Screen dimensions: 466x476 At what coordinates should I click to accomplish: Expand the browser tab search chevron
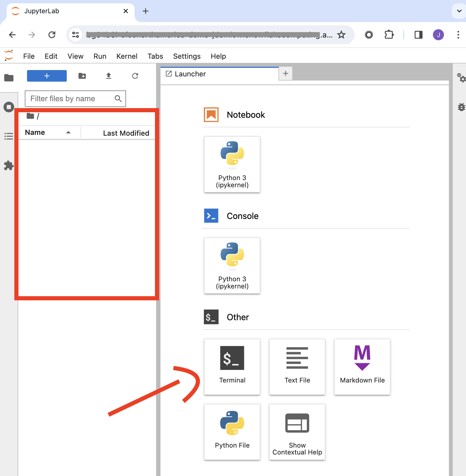(459, 11)
